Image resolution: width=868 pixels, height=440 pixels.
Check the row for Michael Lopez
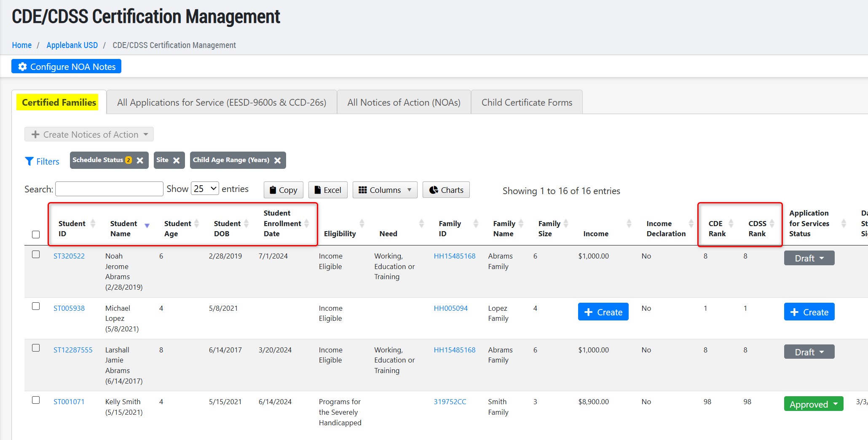click(36, 306)
